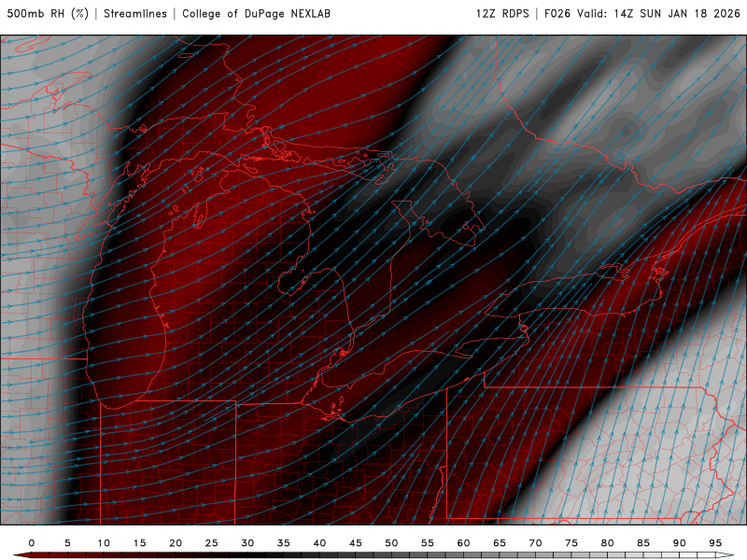The image size is (747, 560).
Task: Click the "5" label on the color scale
Action: click(67, 543)
